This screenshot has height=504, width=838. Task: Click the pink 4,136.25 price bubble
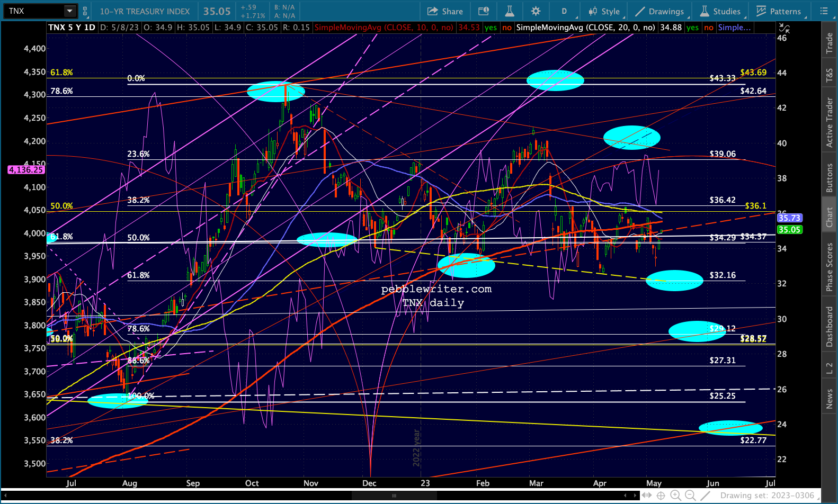coord(26,170)
